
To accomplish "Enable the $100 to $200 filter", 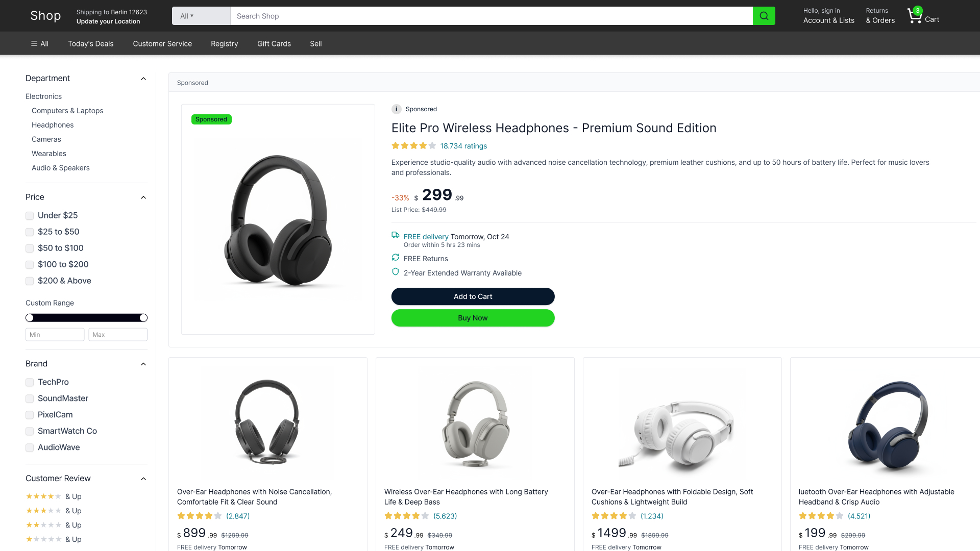I will click(x=30, y=265).
